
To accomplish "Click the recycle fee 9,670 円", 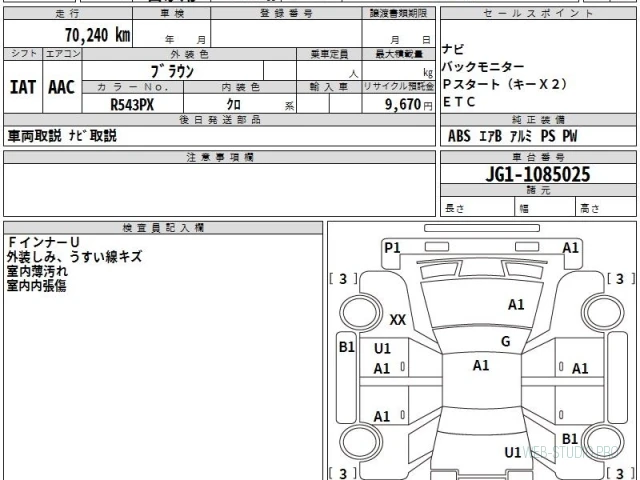I will click(x=409, y=104).
